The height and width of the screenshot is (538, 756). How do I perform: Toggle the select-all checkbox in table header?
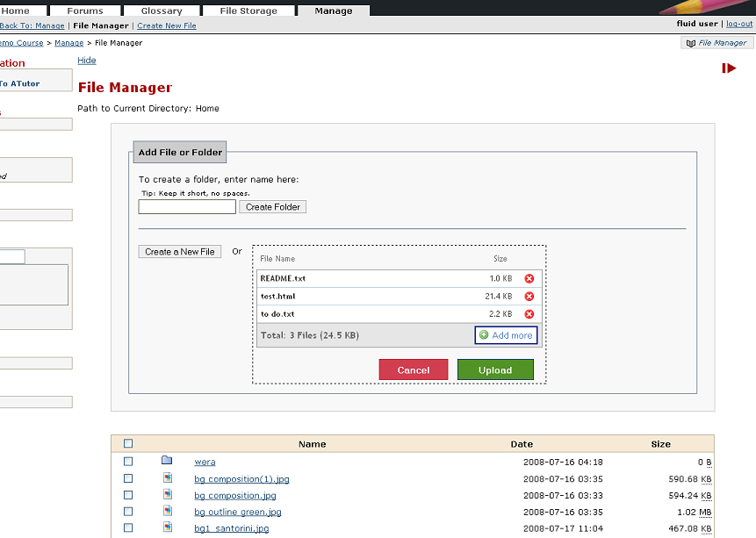click(128, 444)
